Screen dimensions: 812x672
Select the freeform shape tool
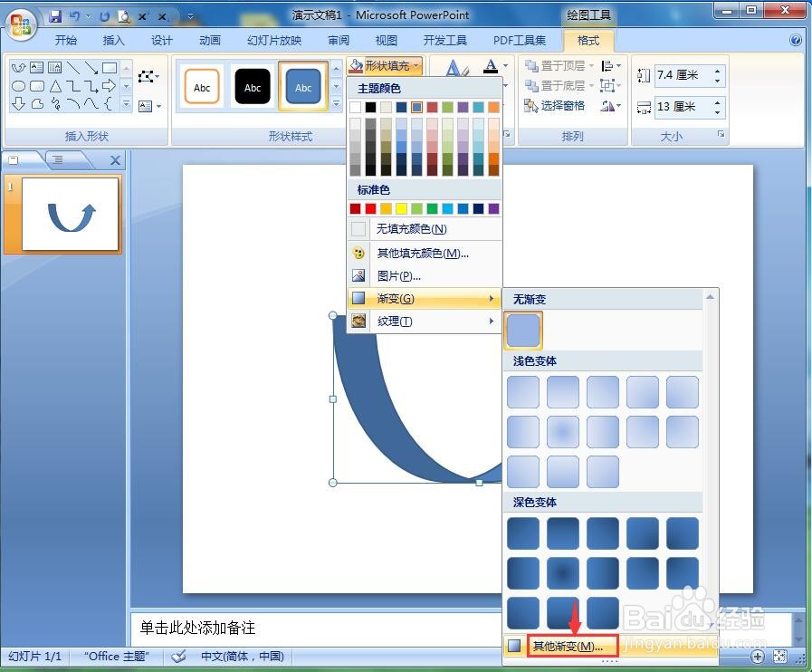pos(37,104)
